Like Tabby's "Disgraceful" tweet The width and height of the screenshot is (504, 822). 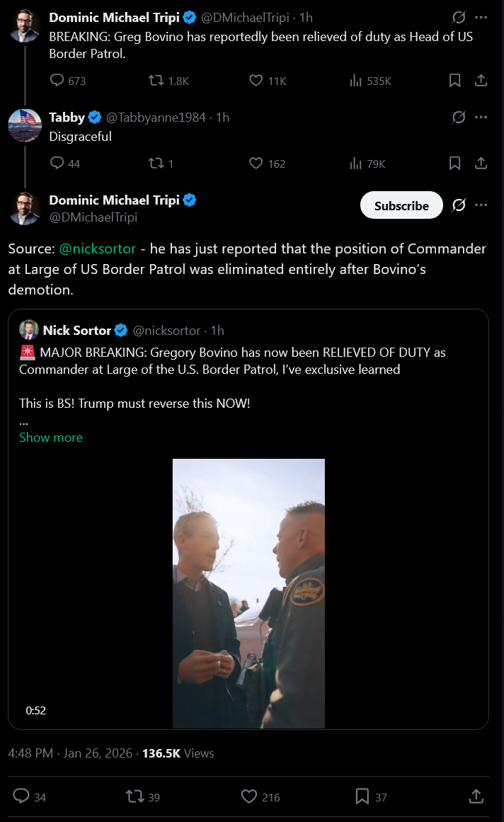click(257, 164)
